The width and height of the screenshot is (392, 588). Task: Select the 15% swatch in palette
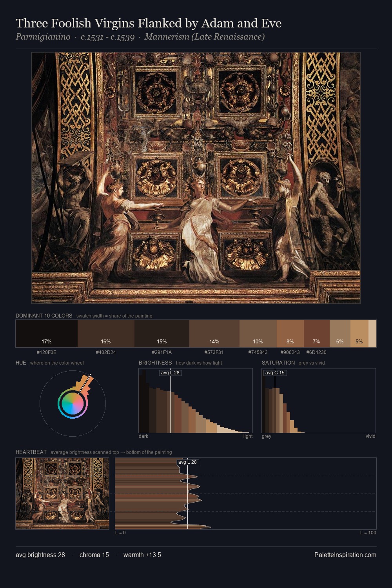[x=162, y=334]
